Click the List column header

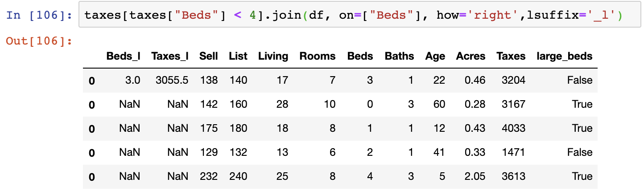tap(238, 56)
